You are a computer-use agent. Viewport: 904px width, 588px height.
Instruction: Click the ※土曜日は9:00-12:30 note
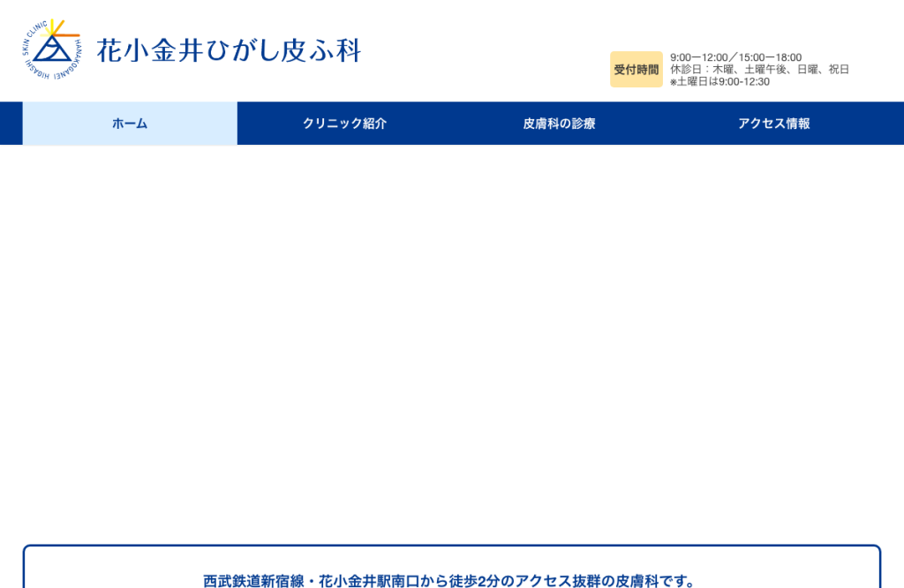719,82
